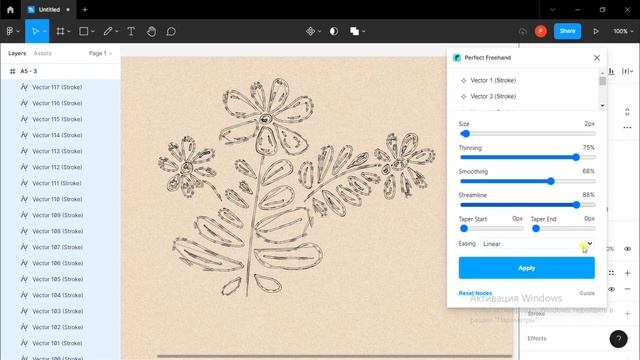The height and width of the screenshot is (360, 640).
Task: Adjust the Taper End slider handle
Action: [536, 229]
